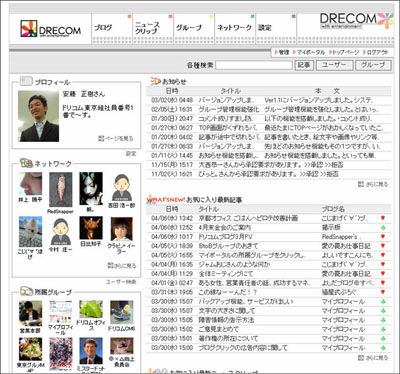Viewport: 400px width, 374px height.
Task: Click the green clover icon beside 掲示板 row
Action: pyautogui.click(x=383, y=227)
